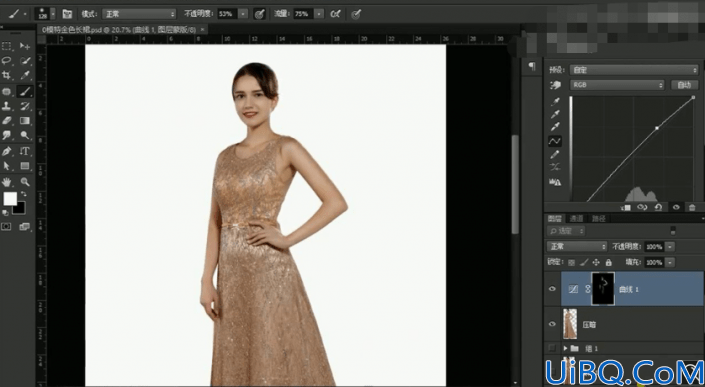705x387 pixels.
Task: Smooth the curve values
Action: (x=555, y=167)
